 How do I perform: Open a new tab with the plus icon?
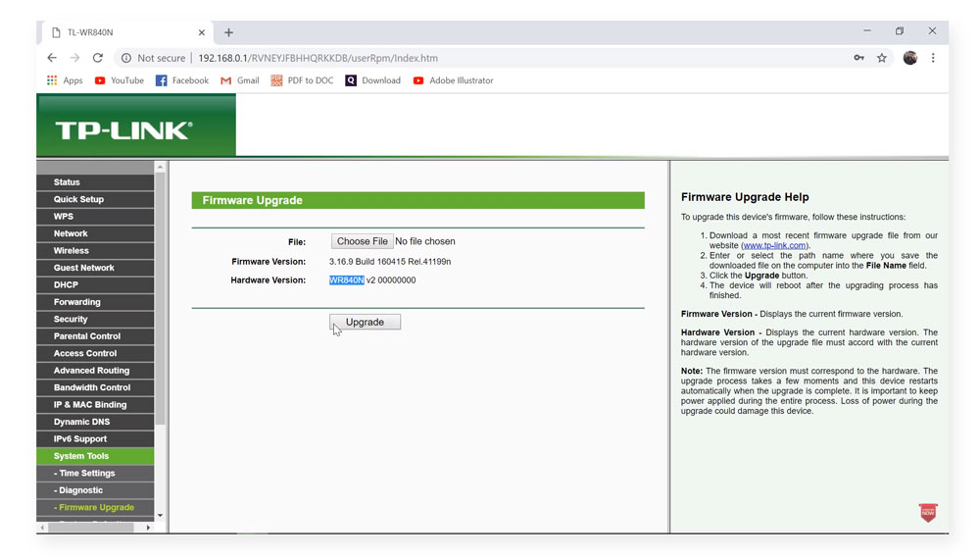(x=228, y=32)
